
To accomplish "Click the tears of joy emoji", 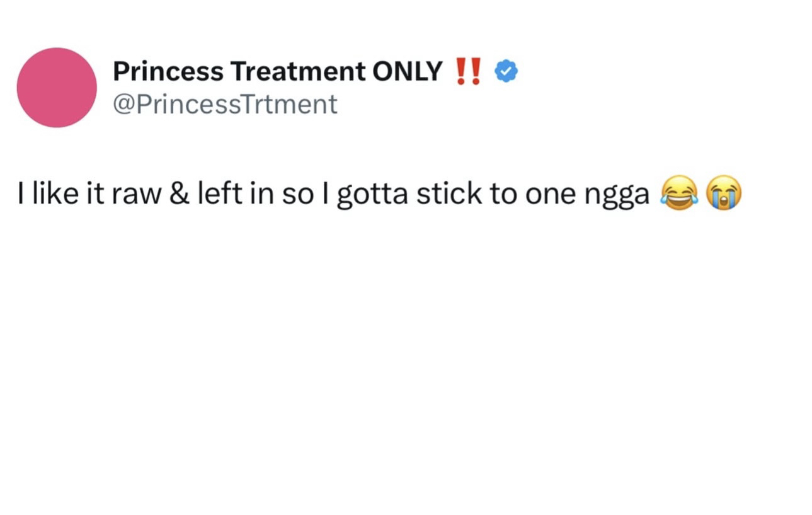I will coord(679,194).
